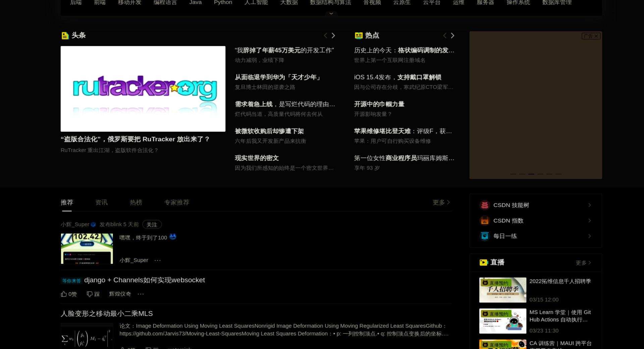644x349 pixels.
Task: Open MS Learn 学堂 live stream title
Action: point(560,316)
